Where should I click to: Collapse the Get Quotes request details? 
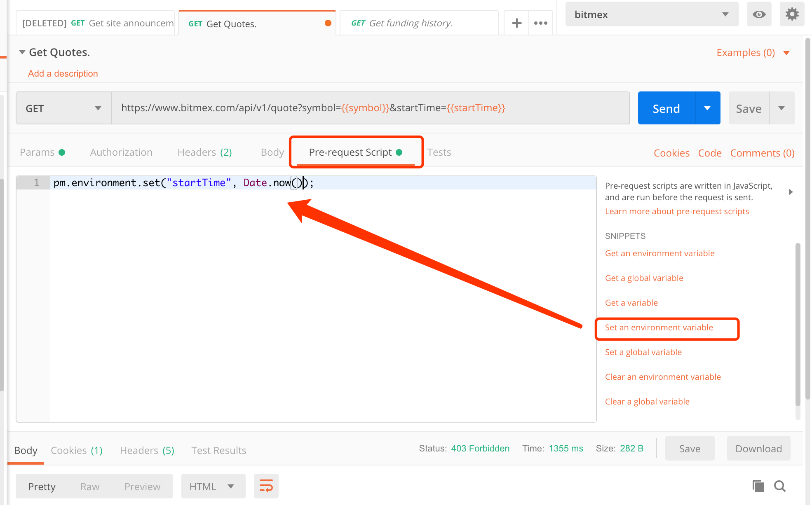click(22, 52)
